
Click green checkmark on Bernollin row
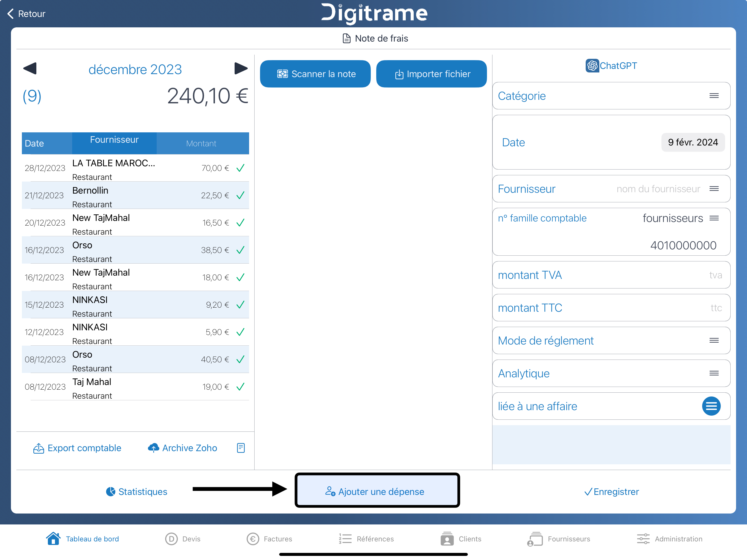point(240,195)
